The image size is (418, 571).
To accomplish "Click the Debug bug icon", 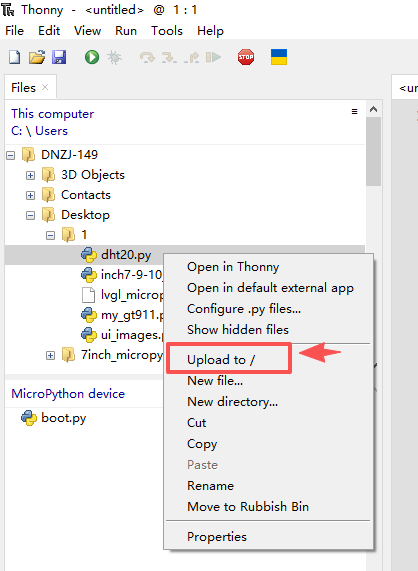I will pos(114,57).
